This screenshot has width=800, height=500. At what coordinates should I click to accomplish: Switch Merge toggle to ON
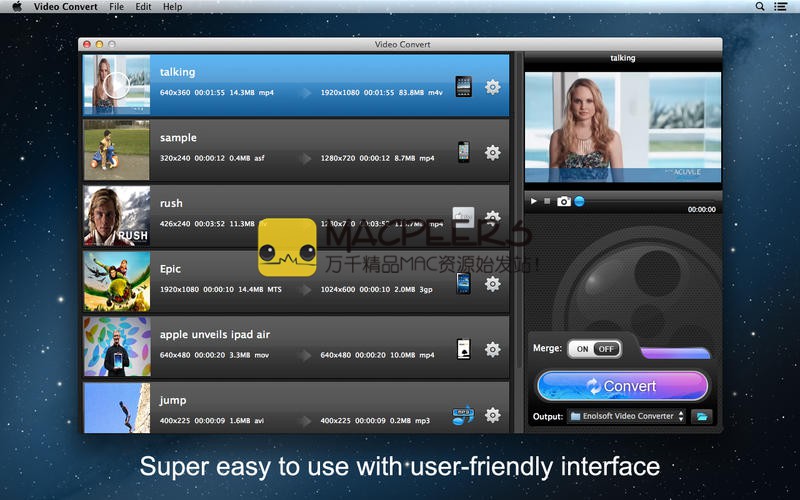click(582, 349)
